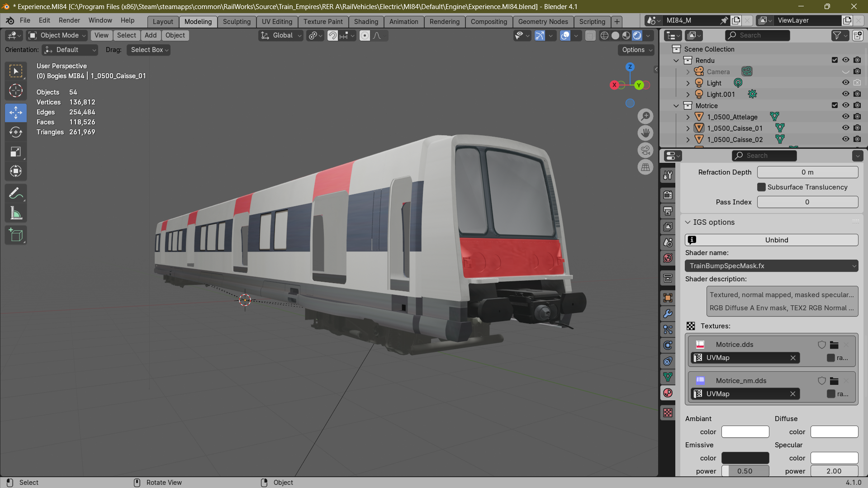868x488 pixels.
Task: Open the Modifiers wrench properties tab
Action: pyautogui.click(x=668, y=314)
